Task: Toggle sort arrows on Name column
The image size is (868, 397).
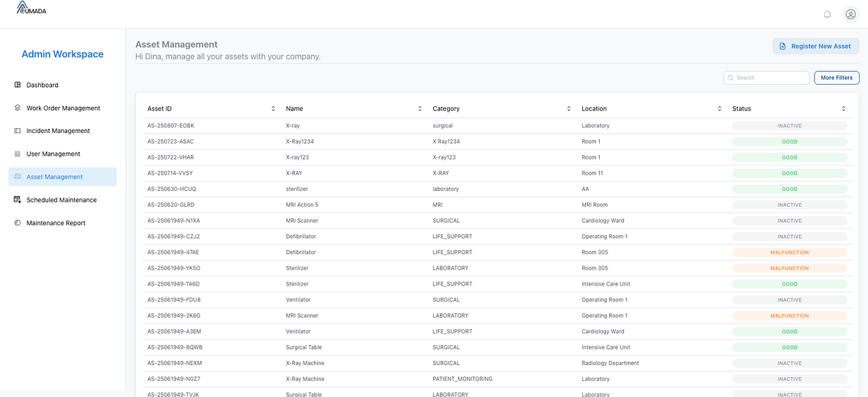Action: tap(419, 108)
